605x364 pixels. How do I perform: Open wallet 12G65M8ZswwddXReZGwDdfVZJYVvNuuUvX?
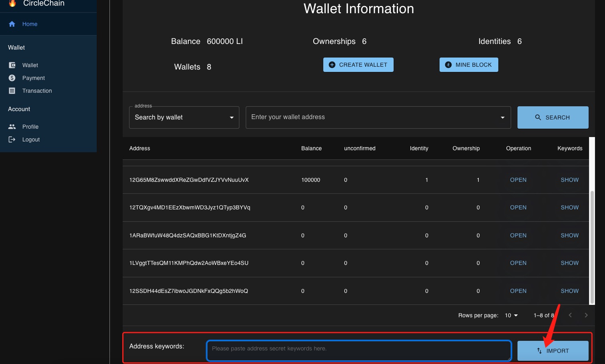(x=518, y=180)
